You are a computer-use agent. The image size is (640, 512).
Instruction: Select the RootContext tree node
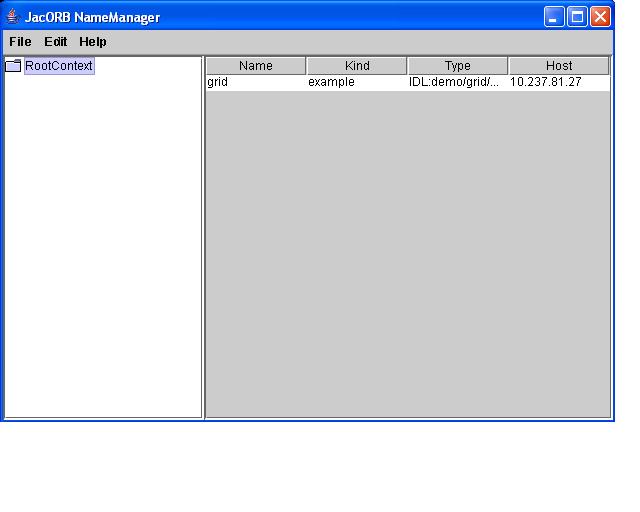(x=59, y=66)
